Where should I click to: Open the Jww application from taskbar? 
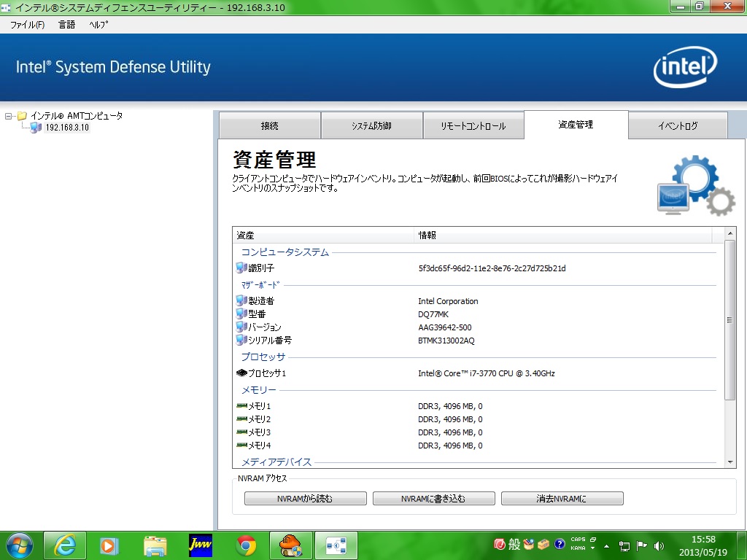(x=200, y=545)
